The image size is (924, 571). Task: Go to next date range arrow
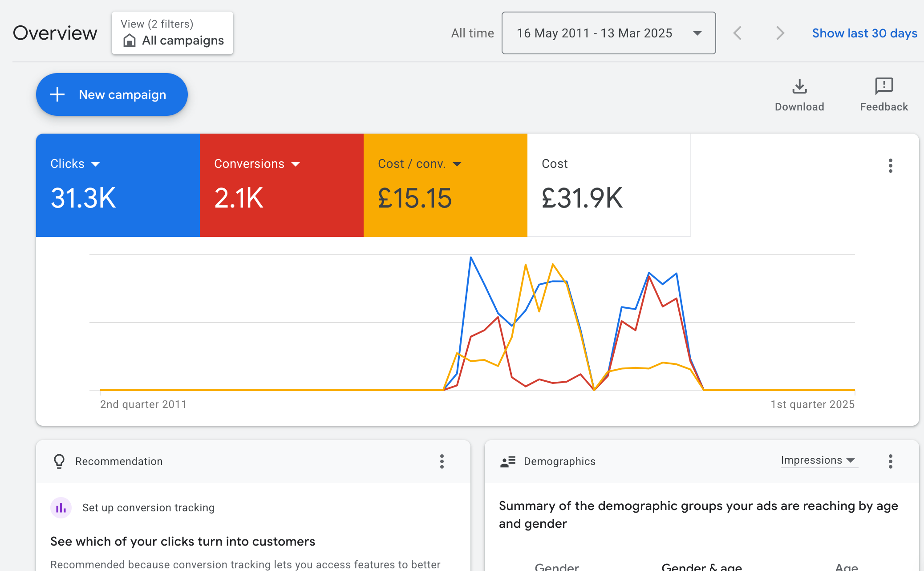tap(779, 33)
